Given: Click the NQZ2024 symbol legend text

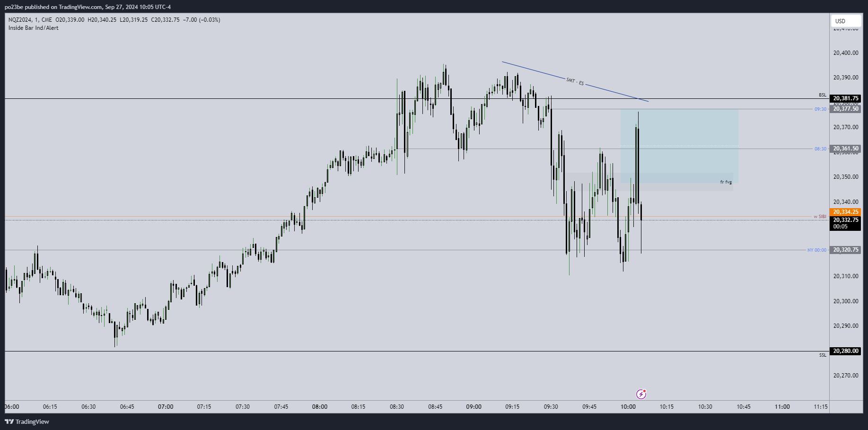Looking at the screenshot, I should coord(23,20).
